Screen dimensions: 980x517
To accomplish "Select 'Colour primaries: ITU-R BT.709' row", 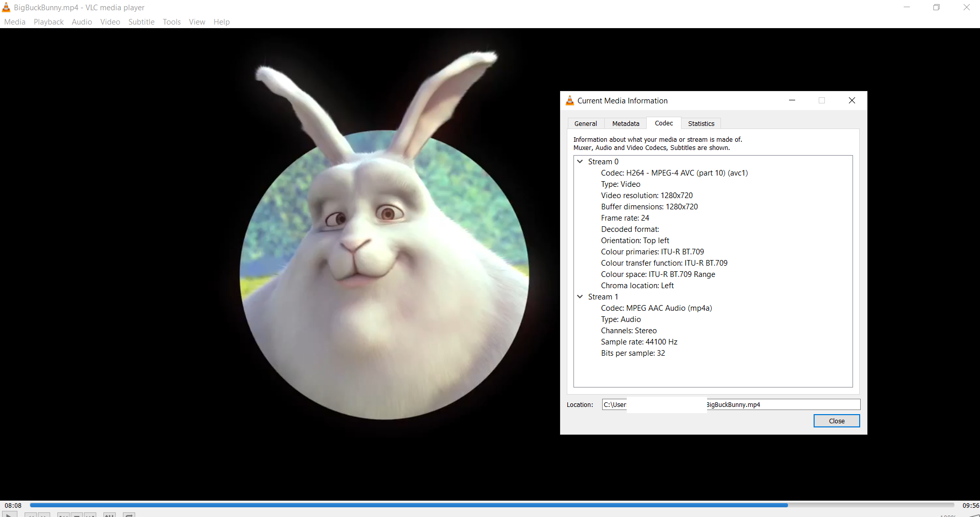I will 652,252.
